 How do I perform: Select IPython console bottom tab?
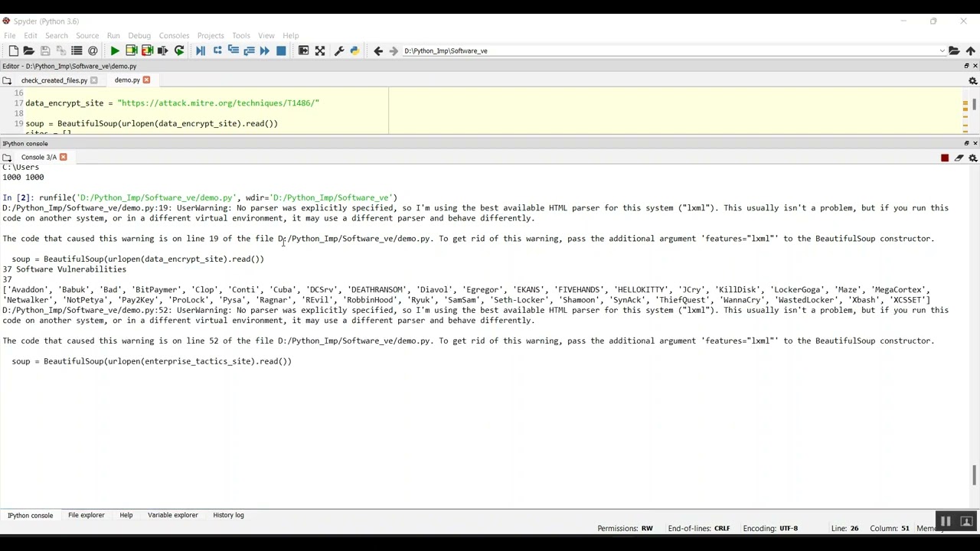pyautogui.click(x=30, y=515)
